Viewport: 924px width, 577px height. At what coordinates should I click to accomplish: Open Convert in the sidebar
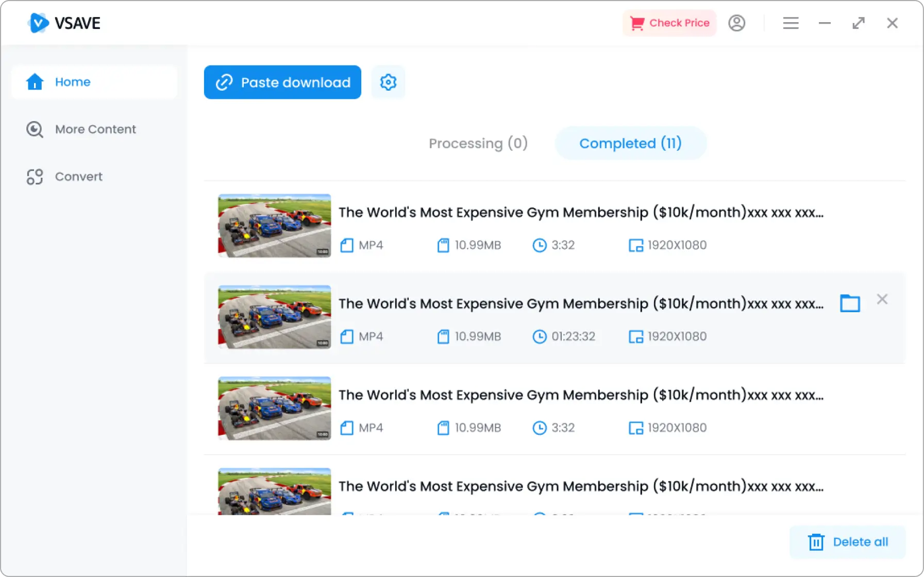[94, 177]
